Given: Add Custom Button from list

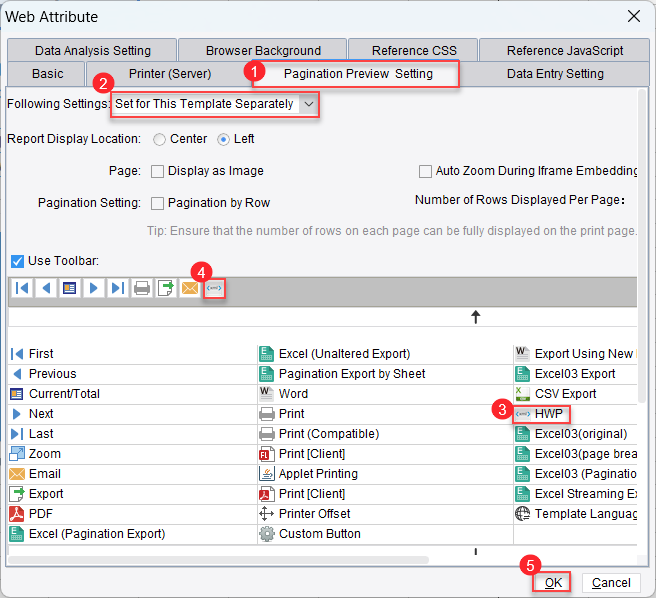Looking at the screenshot, I should [385, 534].
